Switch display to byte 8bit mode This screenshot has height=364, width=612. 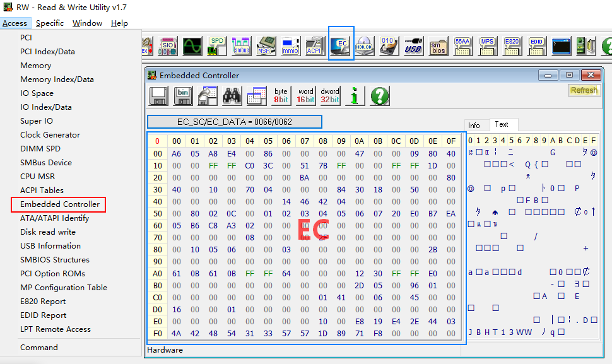(281, 96)
